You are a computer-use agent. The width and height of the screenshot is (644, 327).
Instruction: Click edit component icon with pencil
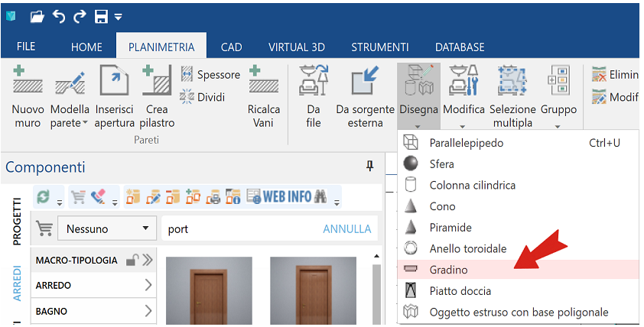click(153, 197)
